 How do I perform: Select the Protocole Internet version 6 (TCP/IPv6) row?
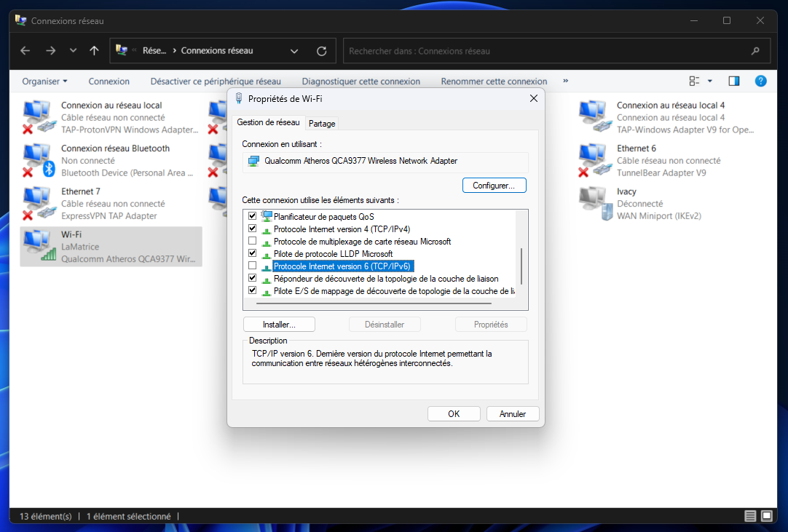(x=343, y=266)
